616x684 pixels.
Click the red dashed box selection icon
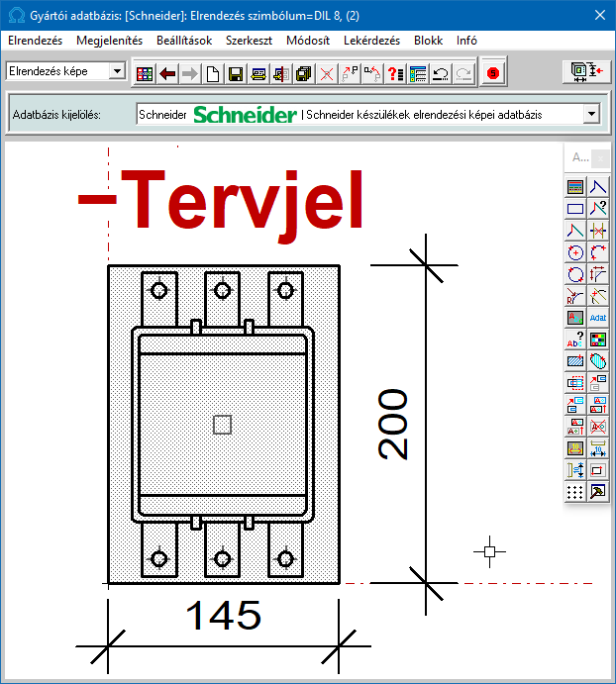tap(575, 383)
